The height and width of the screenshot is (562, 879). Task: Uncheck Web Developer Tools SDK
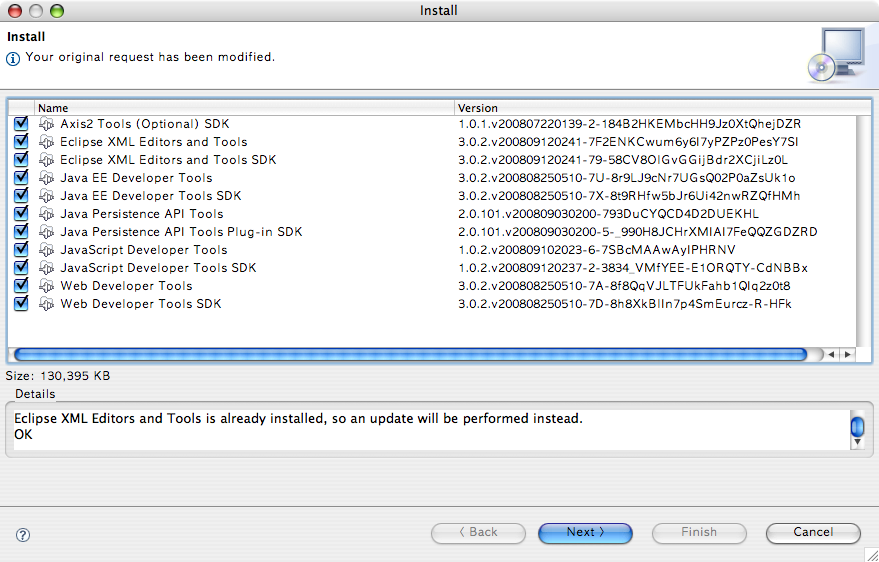coord(21,303)
